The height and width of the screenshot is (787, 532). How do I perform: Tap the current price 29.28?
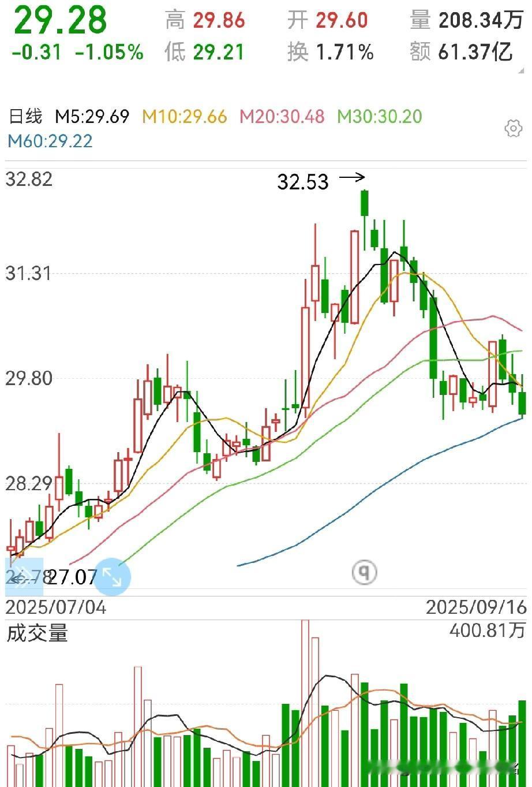coord(60,20)
